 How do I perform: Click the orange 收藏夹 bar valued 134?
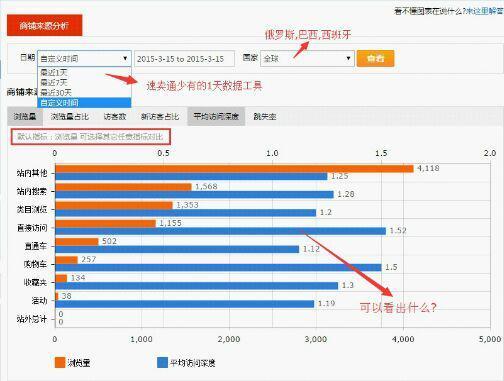[61, 278]
